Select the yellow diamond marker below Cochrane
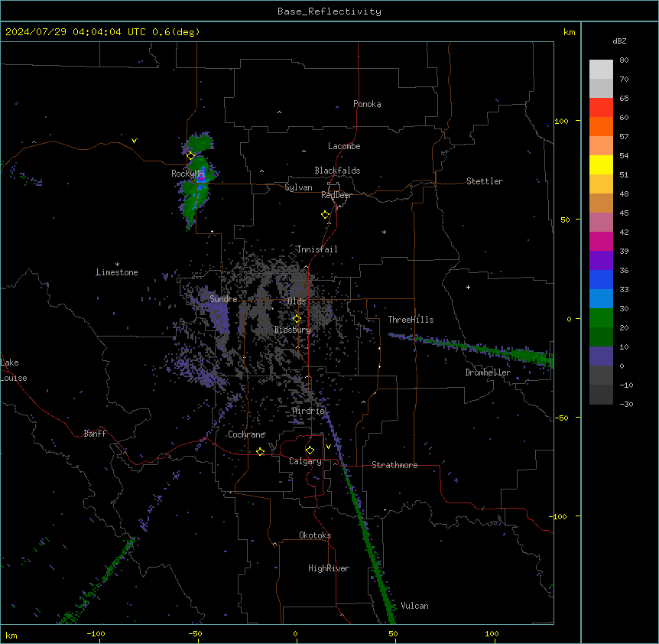Image resolution: width=659 pixels, height=644 pixels. tap(260, 452)
